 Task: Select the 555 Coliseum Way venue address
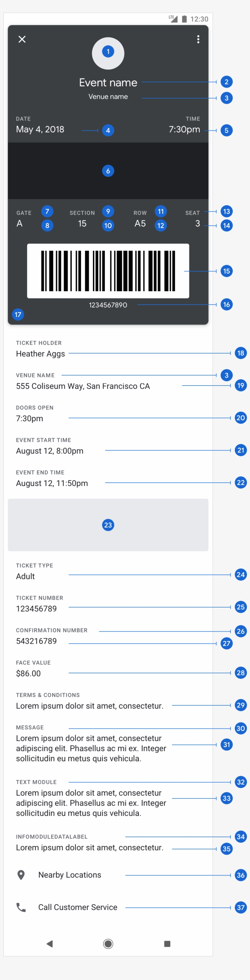83,386
